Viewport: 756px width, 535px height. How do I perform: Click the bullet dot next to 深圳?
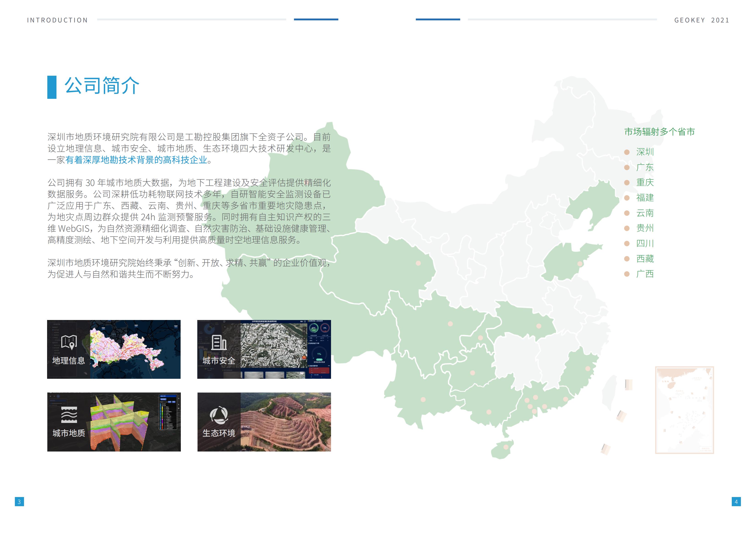[x=627, y=152]
